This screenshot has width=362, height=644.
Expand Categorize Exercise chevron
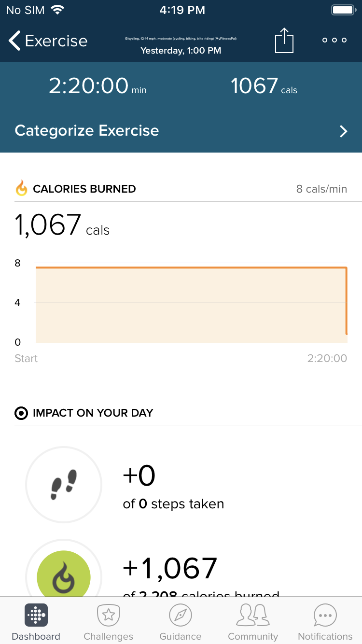coord(343,131)
